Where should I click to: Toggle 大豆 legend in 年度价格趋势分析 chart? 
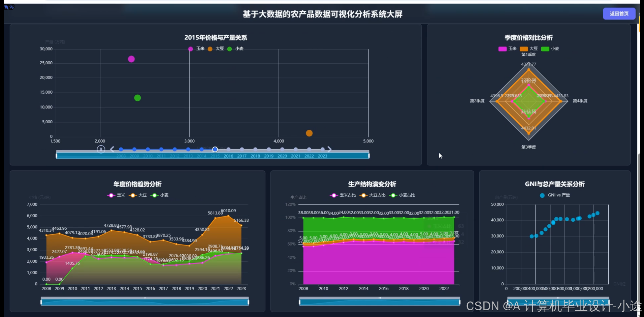pos(138,195)
